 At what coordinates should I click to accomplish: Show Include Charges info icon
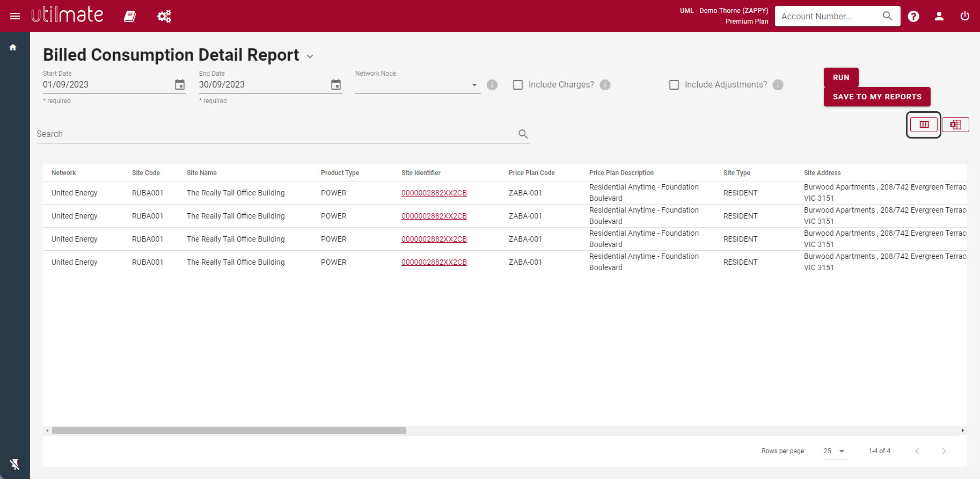tap(605, 85)
